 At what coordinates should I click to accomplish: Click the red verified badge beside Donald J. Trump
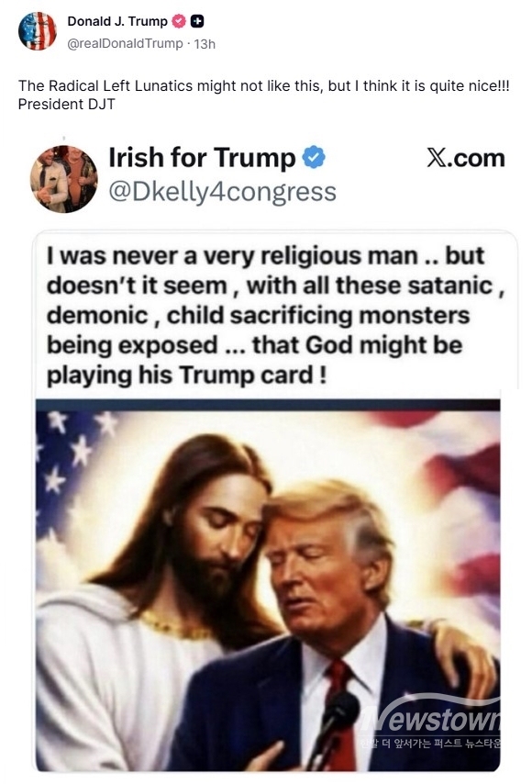coord(178,21)
